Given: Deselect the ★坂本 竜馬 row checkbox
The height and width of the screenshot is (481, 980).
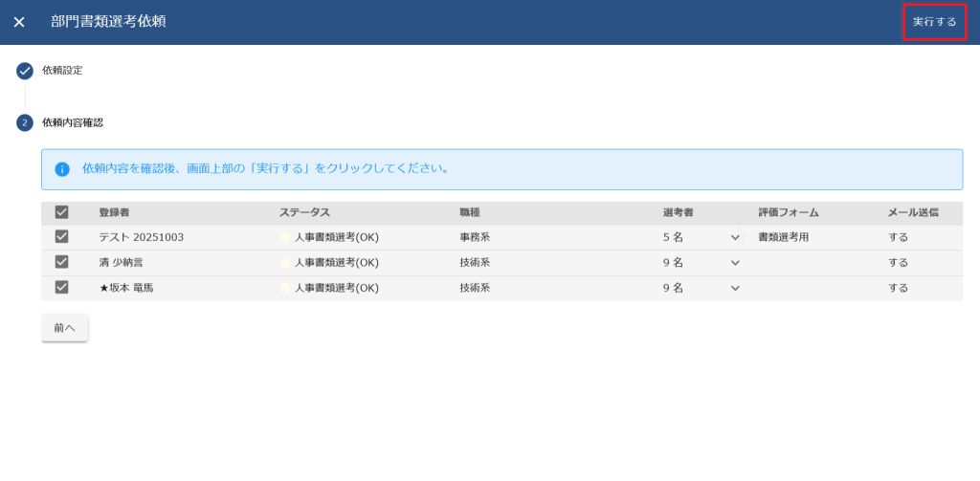Looking at the screenshot, I should coord(61,288).
